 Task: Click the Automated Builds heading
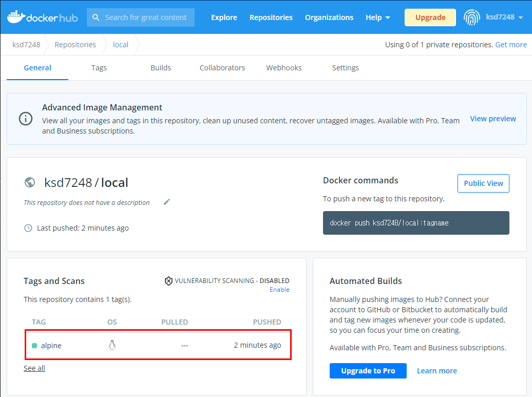click(366, 281)
